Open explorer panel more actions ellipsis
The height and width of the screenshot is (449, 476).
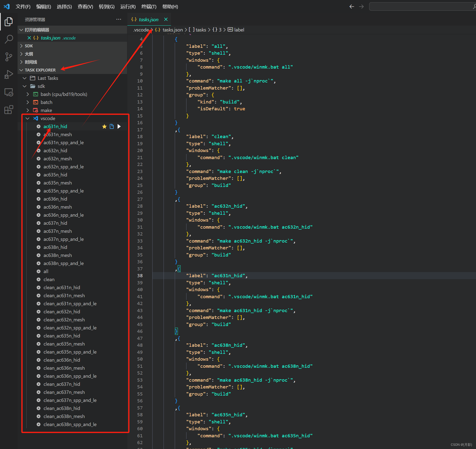tap(119, 19)
